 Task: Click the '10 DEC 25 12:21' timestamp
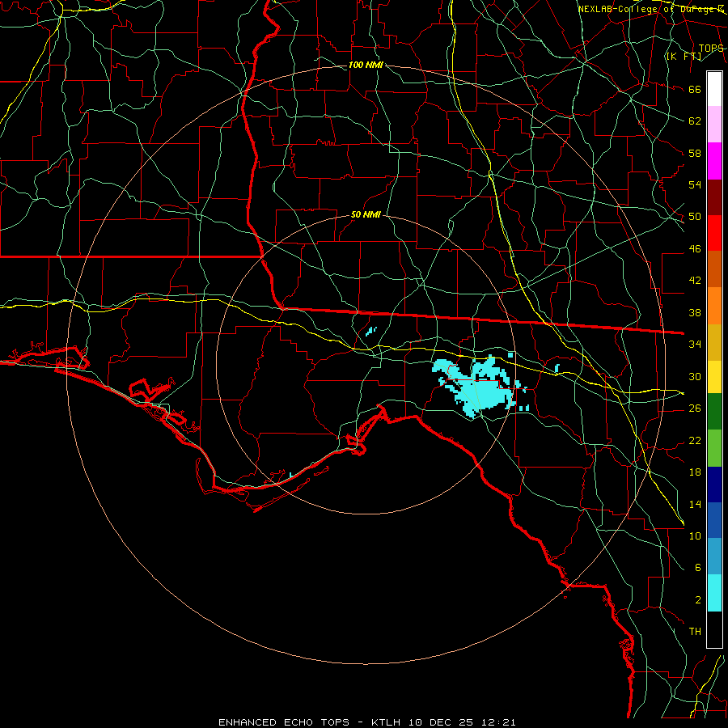pyautogui.click(x=462, y=722)
